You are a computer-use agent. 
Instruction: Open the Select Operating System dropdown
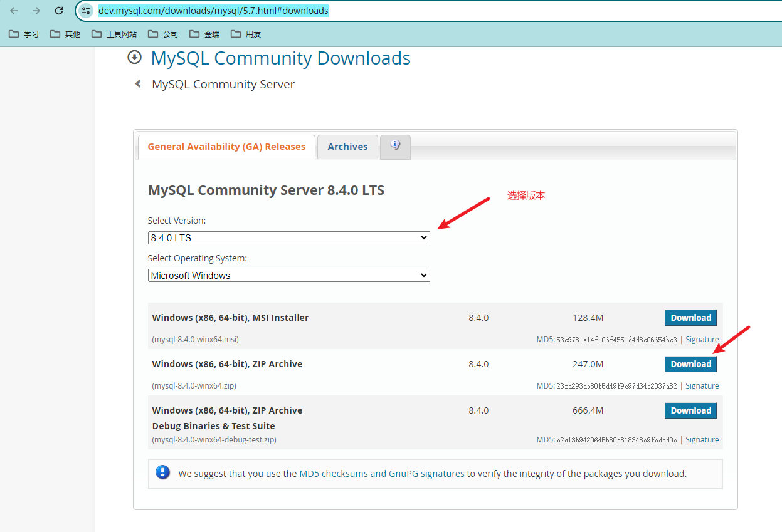point(289,276)
